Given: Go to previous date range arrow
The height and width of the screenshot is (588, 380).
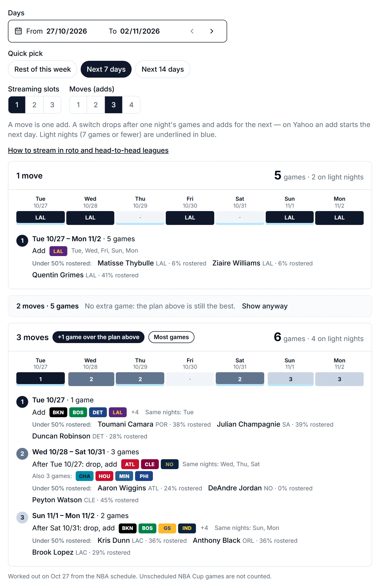Looking at the screenshot, I should [192, 31].
